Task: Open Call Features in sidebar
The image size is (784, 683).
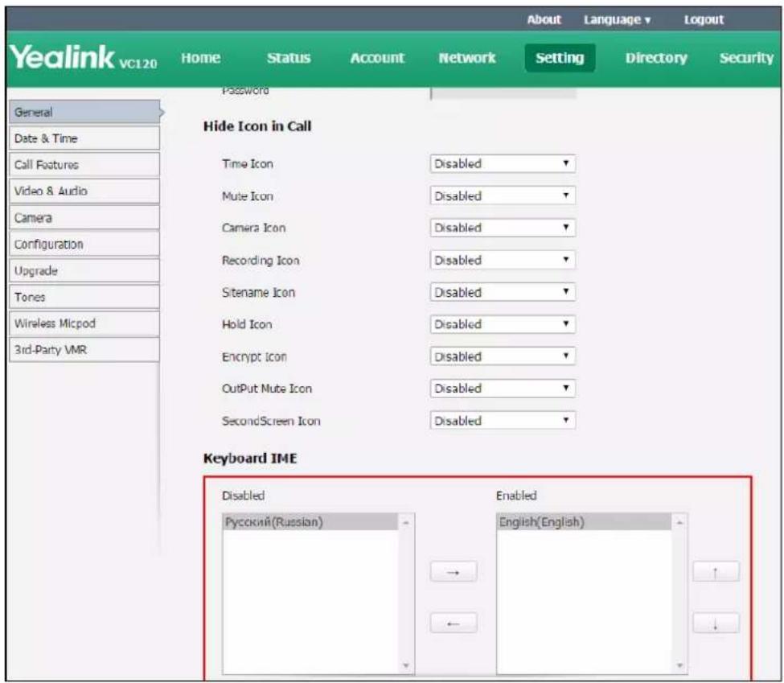Action: pos(84,165)
